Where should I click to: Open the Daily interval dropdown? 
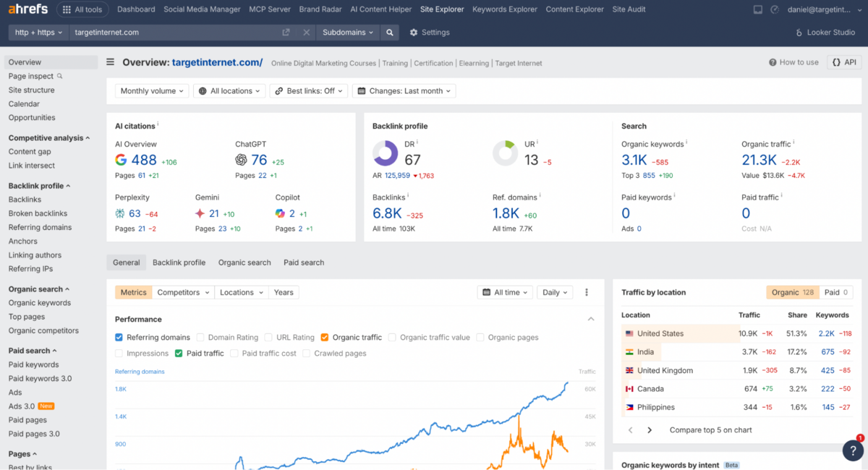pyautogui.click(x=555, y=292)
